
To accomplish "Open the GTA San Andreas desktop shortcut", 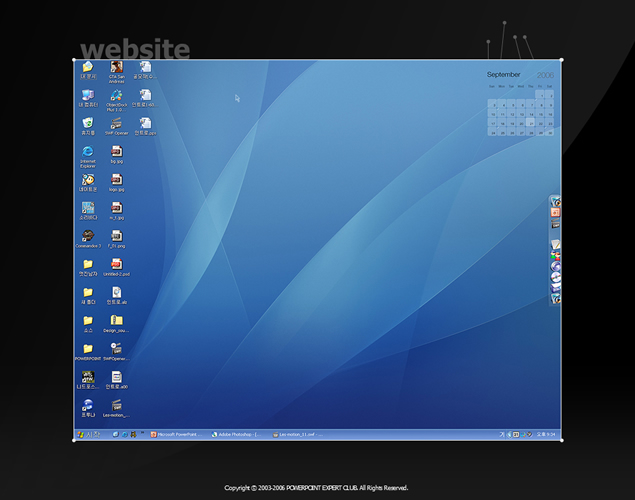I will (117, 68).
